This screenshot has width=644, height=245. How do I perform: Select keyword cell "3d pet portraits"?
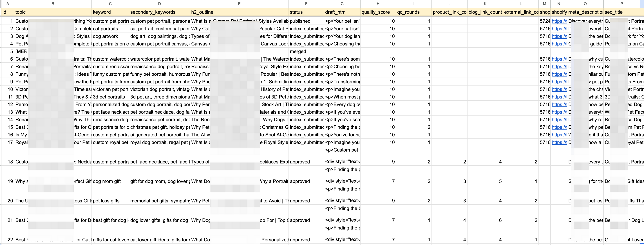coord(110,97)
